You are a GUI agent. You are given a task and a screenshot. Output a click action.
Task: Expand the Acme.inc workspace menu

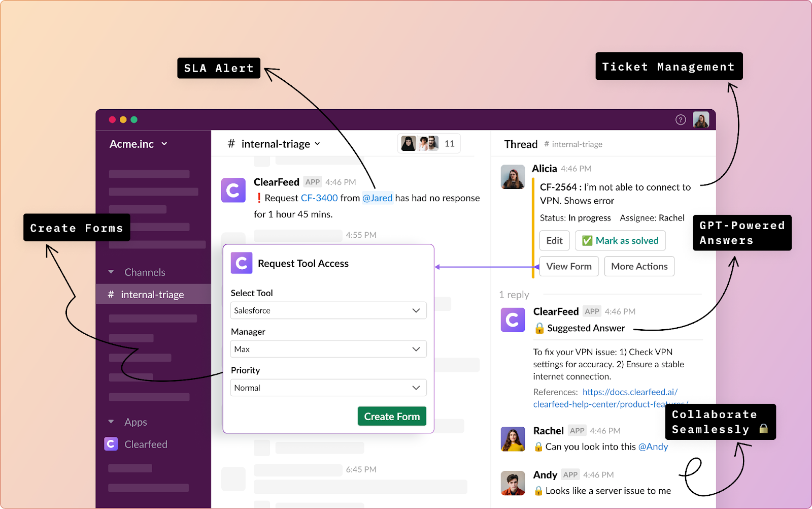[138, 144]
